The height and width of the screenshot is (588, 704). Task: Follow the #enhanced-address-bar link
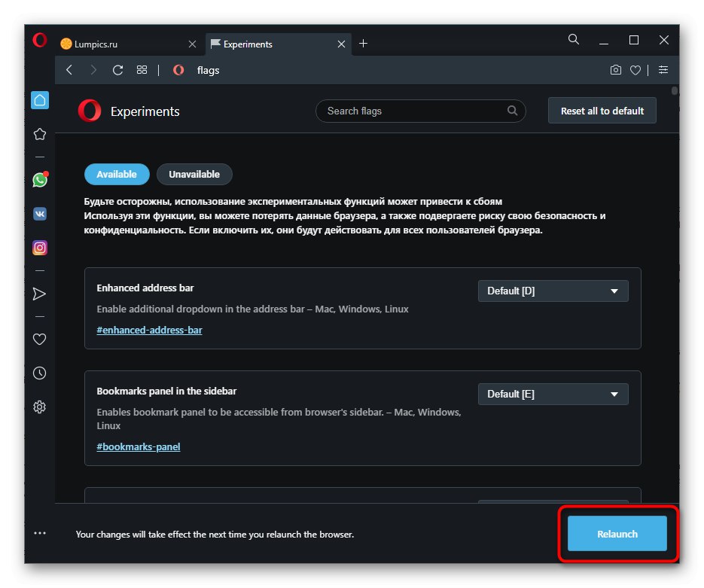click(x=149, y=330)
